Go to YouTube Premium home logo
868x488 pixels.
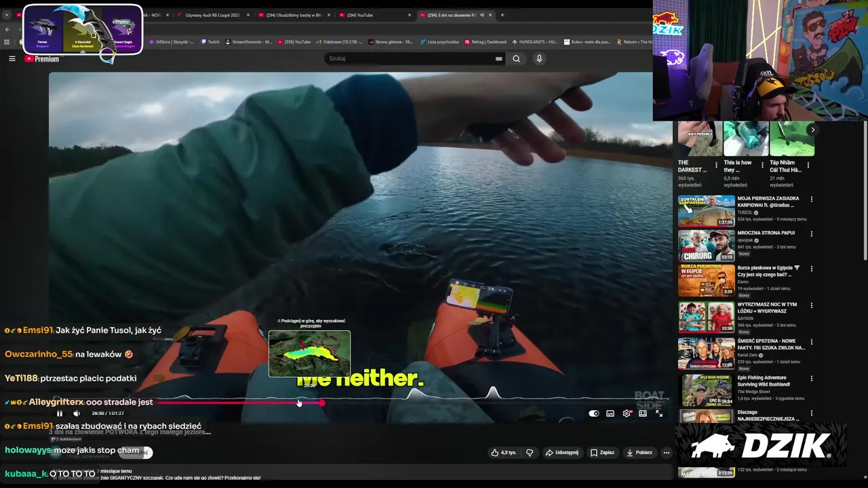click(x=42, y=59)
